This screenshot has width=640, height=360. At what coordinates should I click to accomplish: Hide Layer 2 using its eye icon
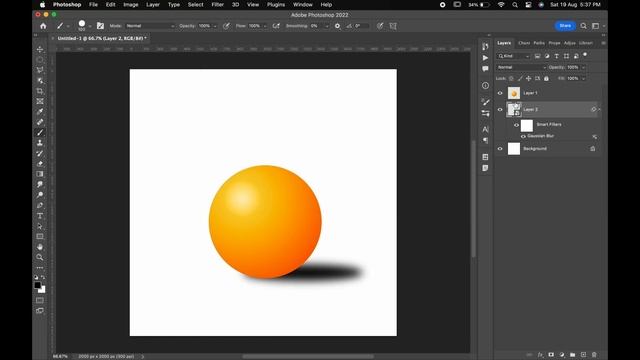[500, 109]
